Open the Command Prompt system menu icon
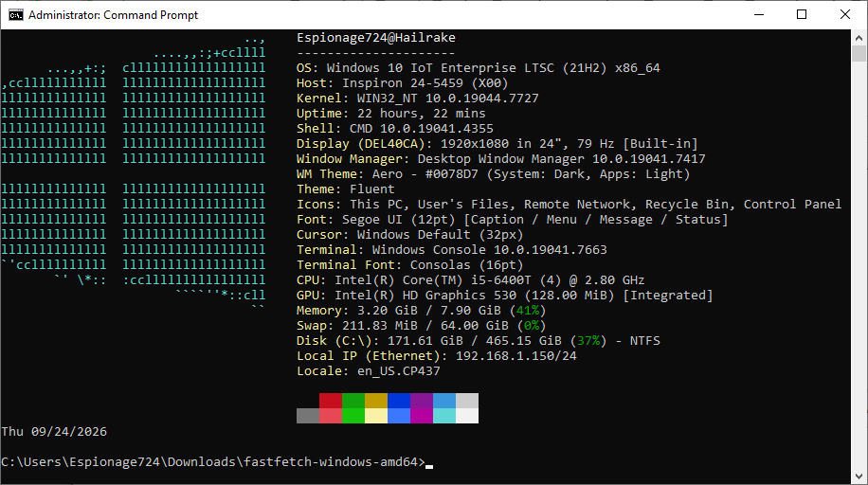Image resolution: width=868 pixels, height=485 pixels. (x=15, y=15)
